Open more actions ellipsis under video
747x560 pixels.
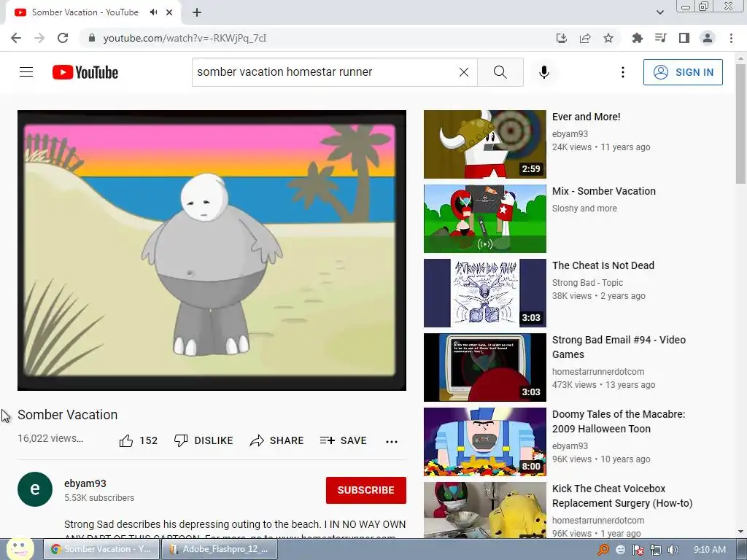pos(392,441)
